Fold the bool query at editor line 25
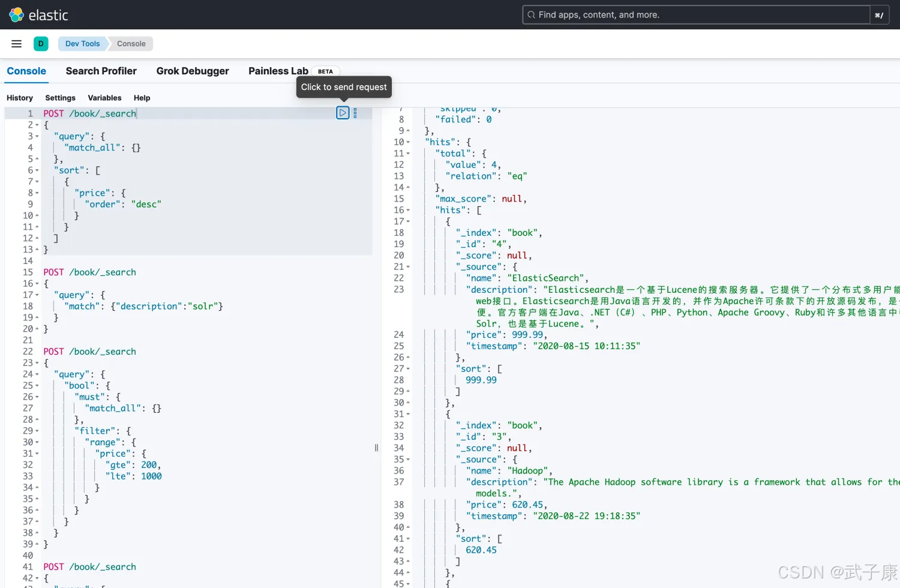Image resolution: width=900 pixels, height=588 pixels. coord(37,386)
